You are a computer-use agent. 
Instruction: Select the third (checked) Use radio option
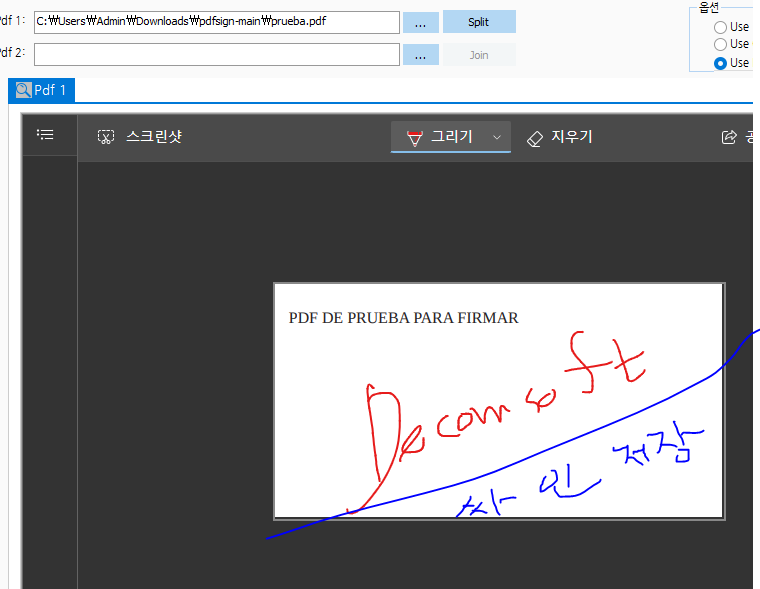click(720, 63)
